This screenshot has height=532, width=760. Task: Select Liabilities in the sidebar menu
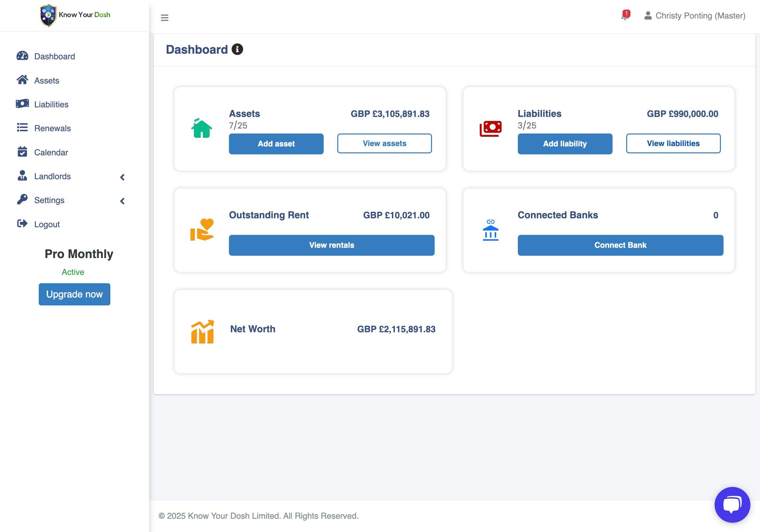(51, 104)
